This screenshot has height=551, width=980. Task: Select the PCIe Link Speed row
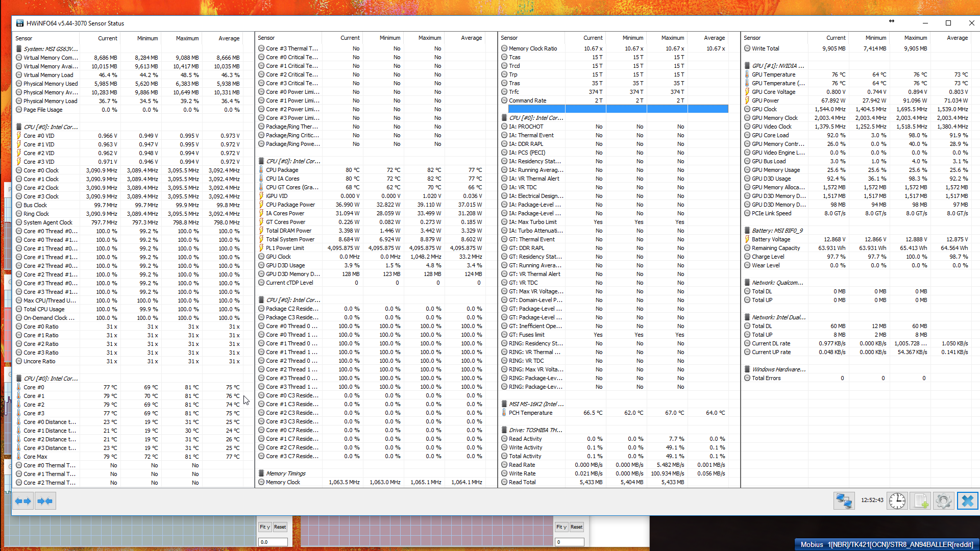click(x=857, y=213)
